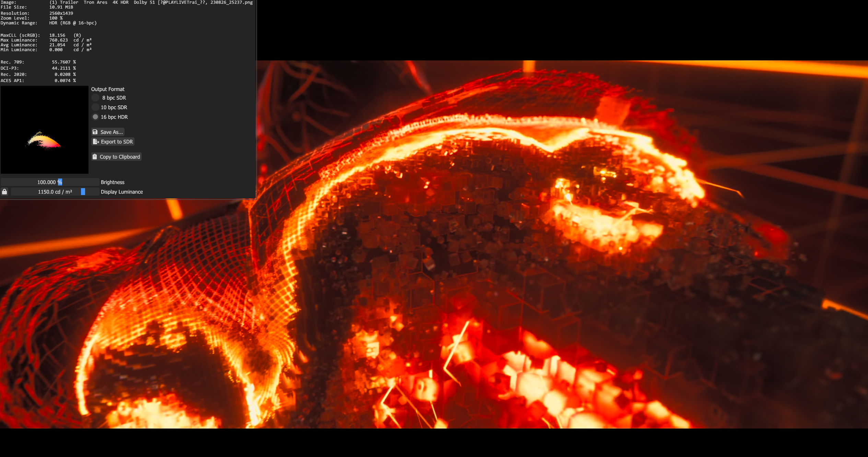Click the Min Luminance value 0.000
This screenshot has width=868, height=457.
point(56,49)
